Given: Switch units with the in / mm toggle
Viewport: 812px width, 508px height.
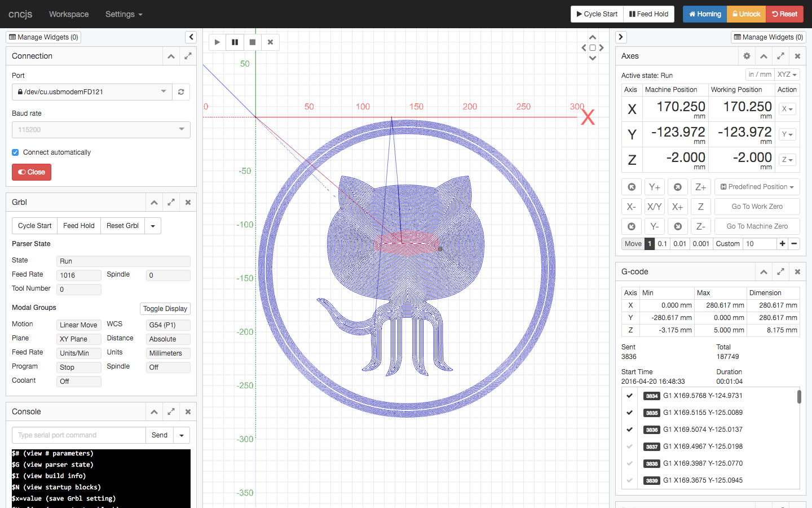Looking at the screenshot, I should pyautogui.click(x=760, y=75).
